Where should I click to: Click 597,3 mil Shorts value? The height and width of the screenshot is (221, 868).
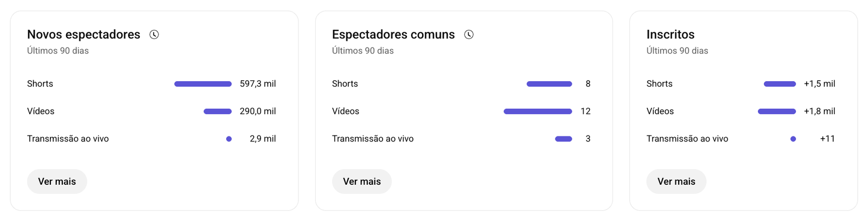(x=258, y=84)
